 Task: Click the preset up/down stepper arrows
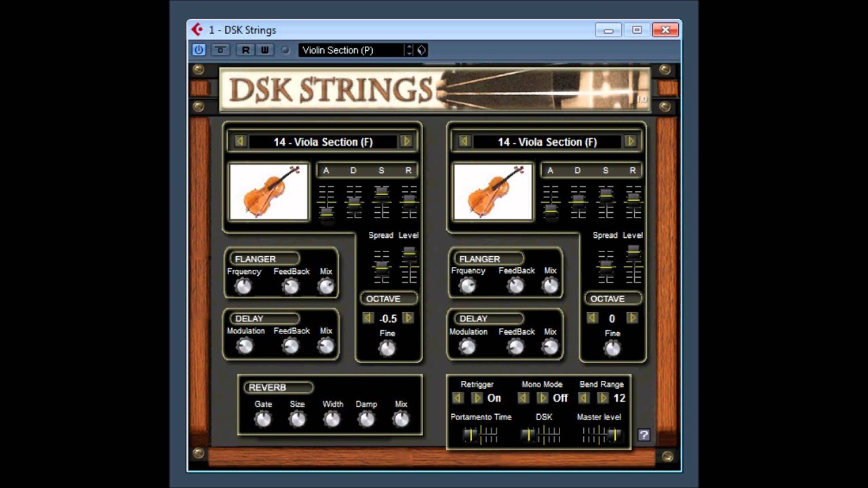coord(409,50)
